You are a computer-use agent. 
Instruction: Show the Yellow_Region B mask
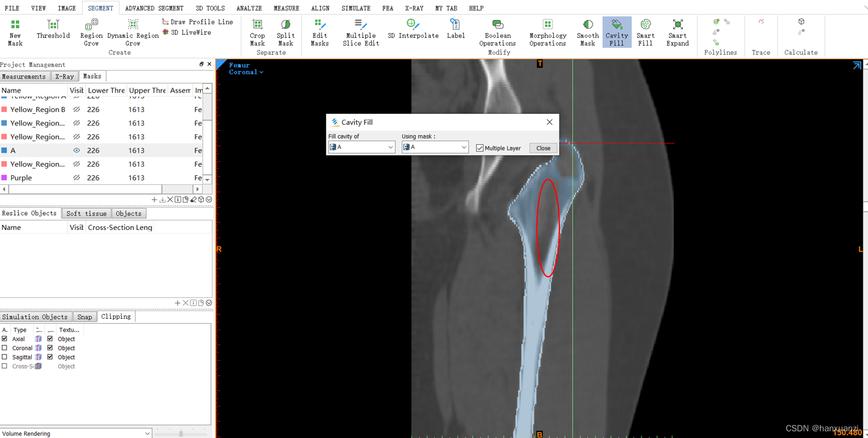pos(77,109)
